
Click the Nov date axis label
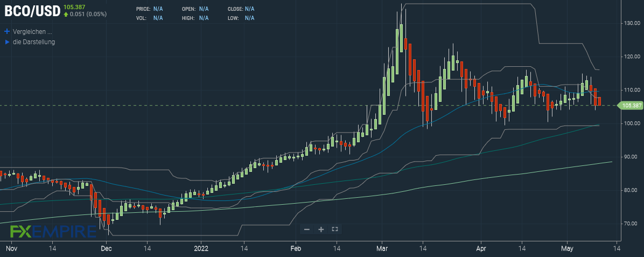[12, 248]
